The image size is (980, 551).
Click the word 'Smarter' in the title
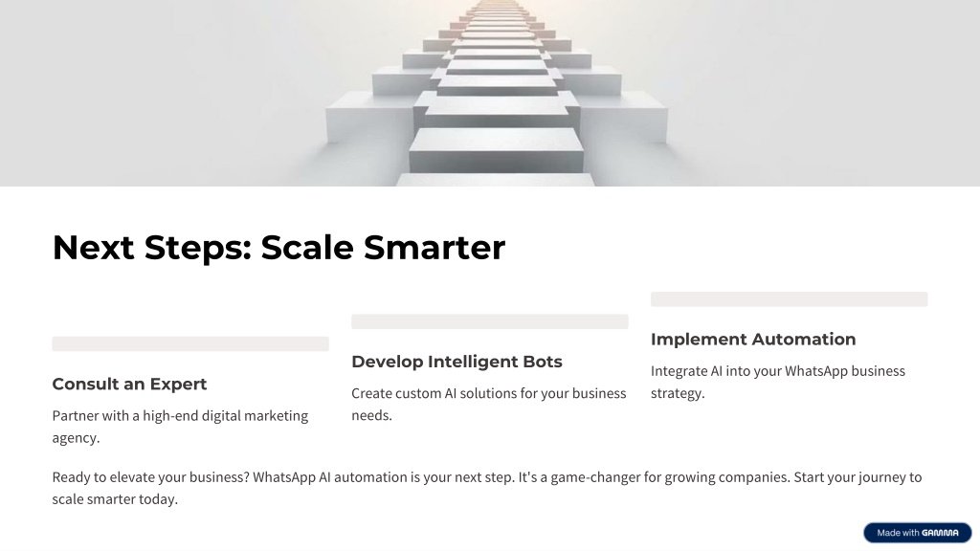click(x=434, y=248)
